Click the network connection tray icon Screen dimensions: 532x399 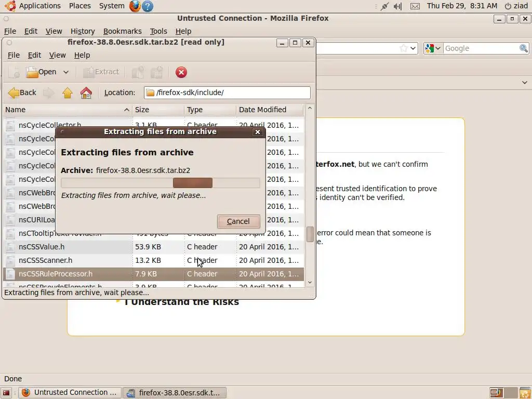coord(384,6)
